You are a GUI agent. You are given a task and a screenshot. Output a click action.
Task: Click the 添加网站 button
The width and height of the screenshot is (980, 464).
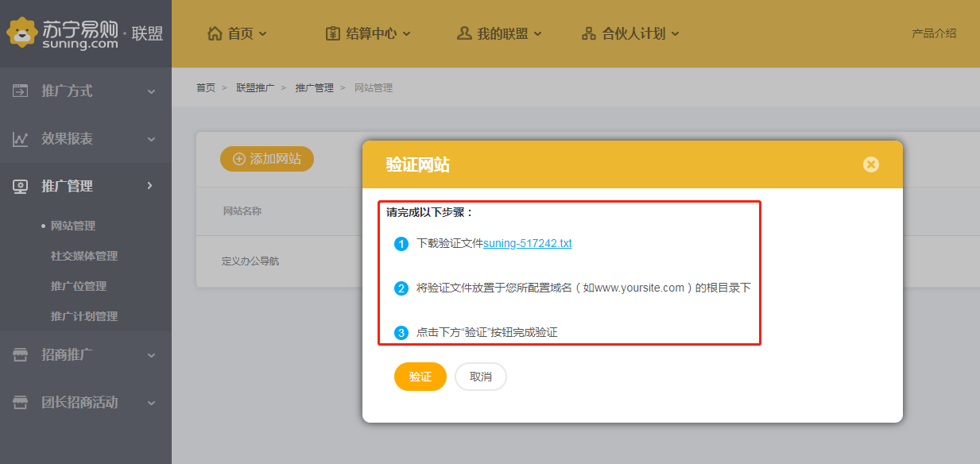267,159
